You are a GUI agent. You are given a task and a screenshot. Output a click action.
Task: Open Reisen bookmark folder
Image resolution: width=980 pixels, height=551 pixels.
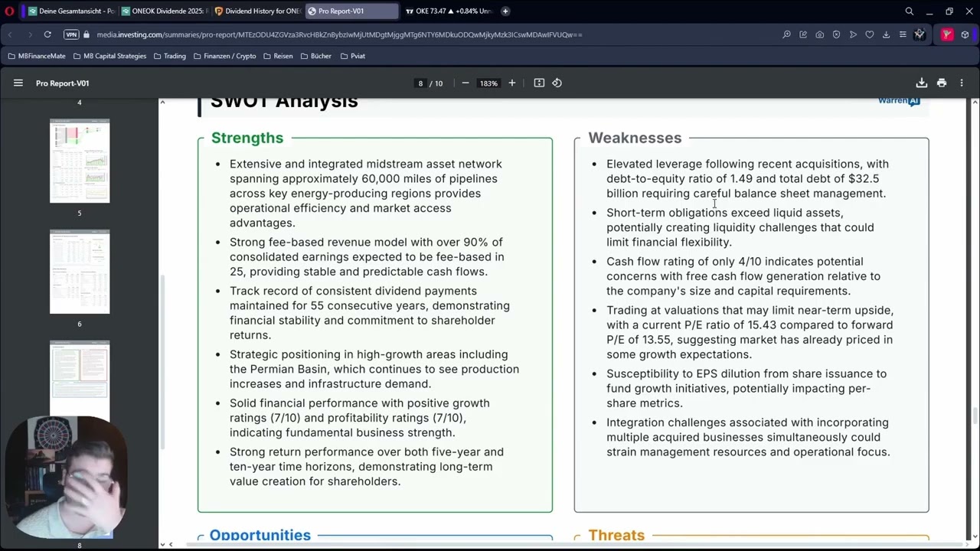[278, 56]
